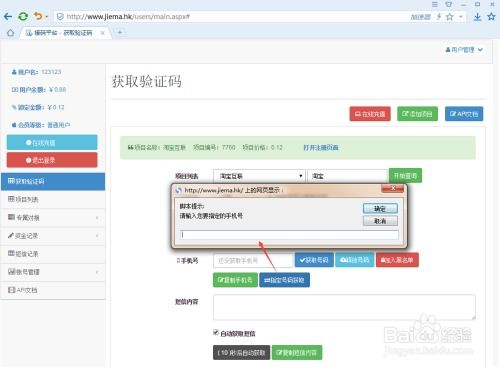Open downloads via the download arrow icon
Image resolution: width=500 pixels, height=368 pixels.
[x=478, y=17]
